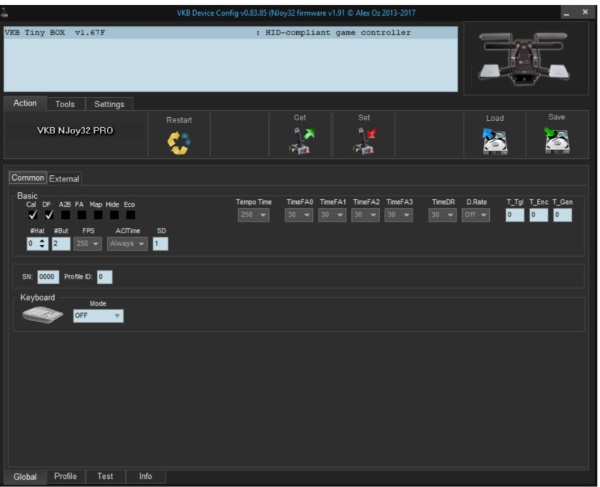Image resolution: width=600 pixels, height=487 pixels.
Task: Select VKB Tiny BOX device row
Action: click(230, 33)
